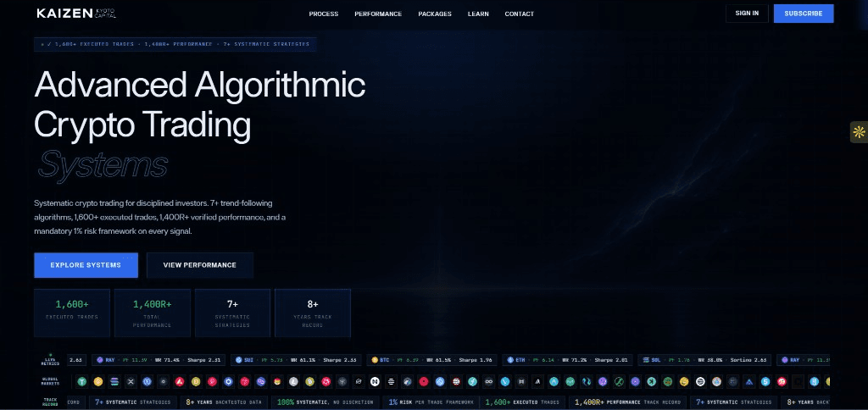Click the '1% Risk Per Trade Framework' chip
Viewport: 868px width, 410px height.
[431, 402]
